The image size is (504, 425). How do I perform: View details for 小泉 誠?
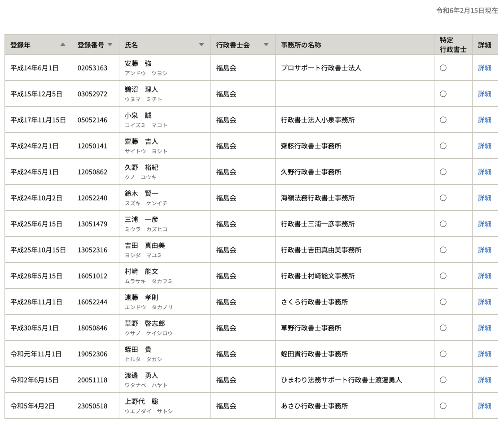pyautogui.click(x=484, y=120)
